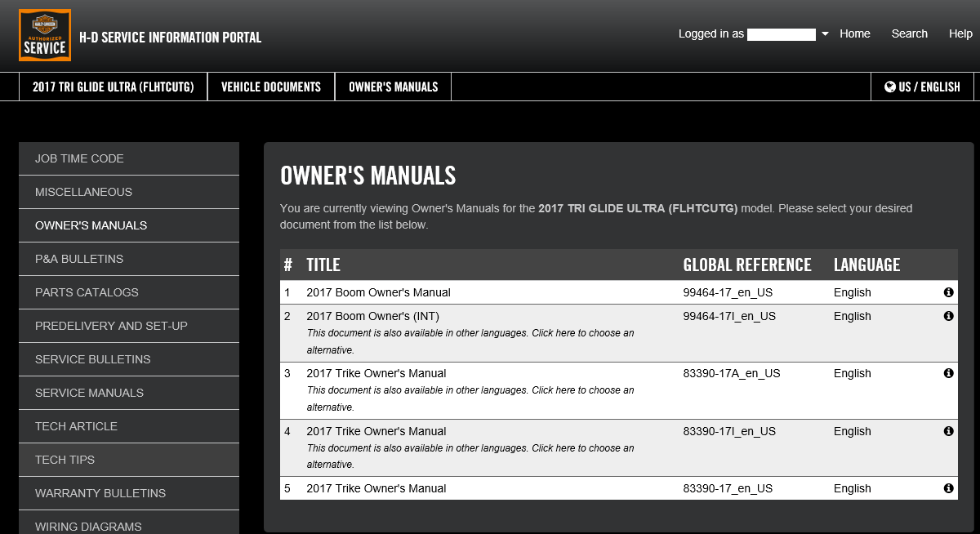The width and height of the screenshot is (980, 534).
Task: Click the globe icon beside US / English
Action: (889, 87)
